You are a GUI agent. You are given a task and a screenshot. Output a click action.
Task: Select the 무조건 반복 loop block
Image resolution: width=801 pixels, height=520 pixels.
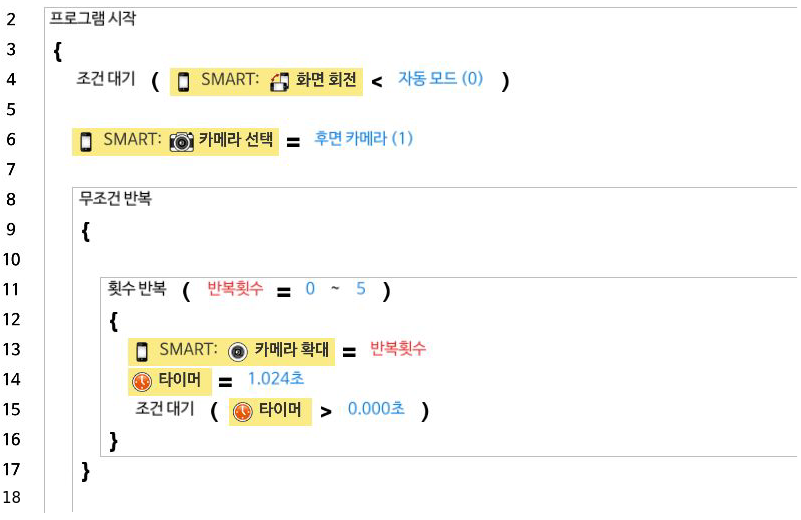coord(115,199)
